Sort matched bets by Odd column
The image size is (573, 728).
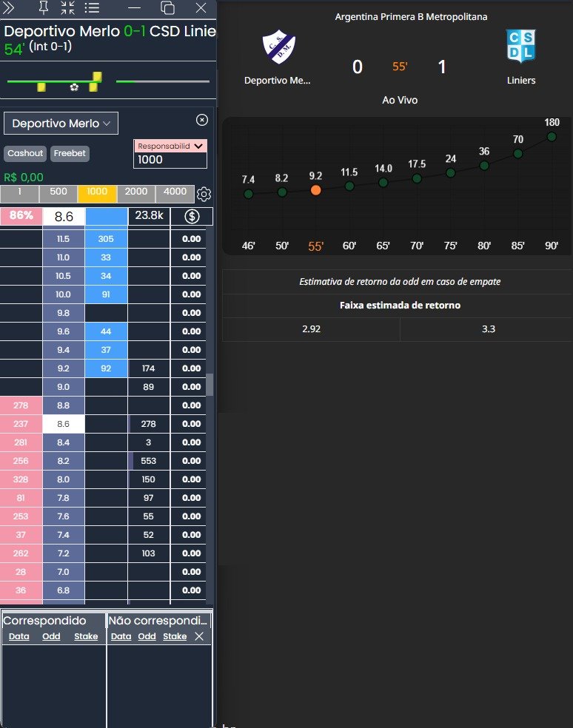coord(51,636)
